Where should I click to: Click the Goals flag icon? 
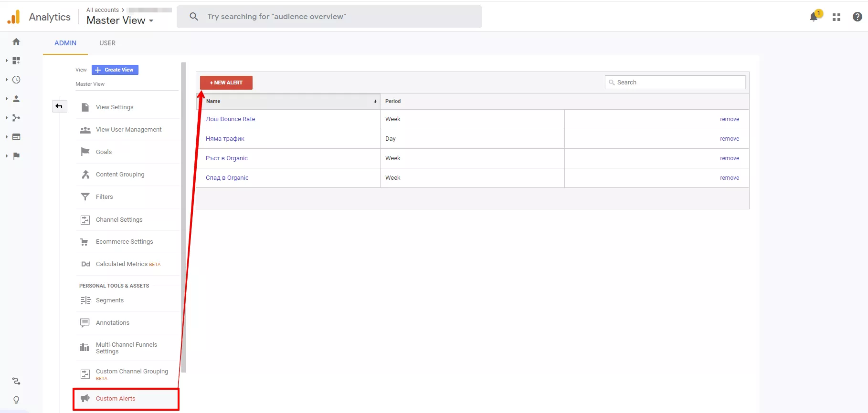coord(85,152)
